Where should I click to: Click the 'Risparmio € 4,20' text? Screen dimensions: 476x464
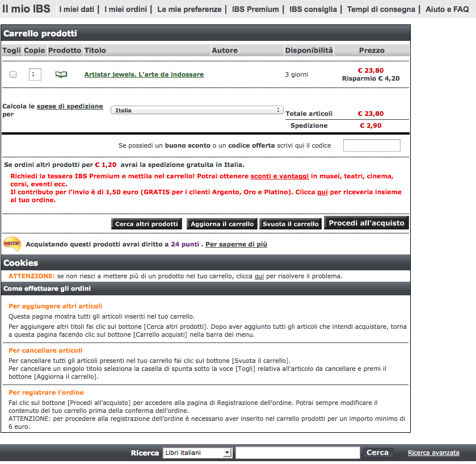click(370, 78)
